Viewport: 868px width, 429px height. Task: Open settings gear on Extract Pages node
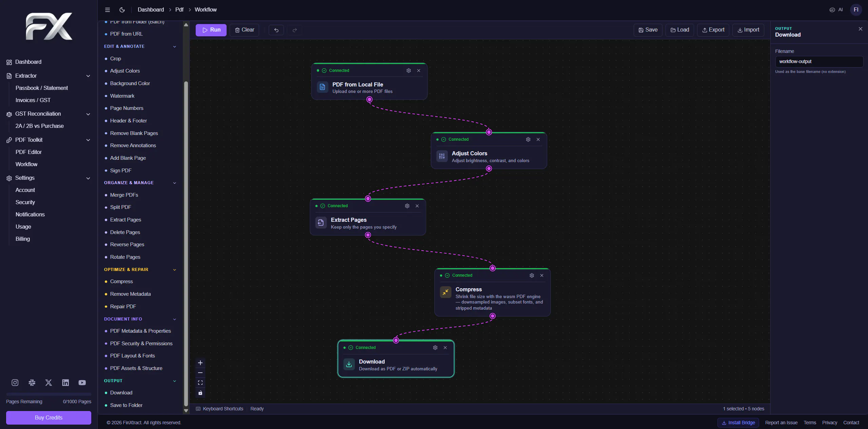point(407,206)
